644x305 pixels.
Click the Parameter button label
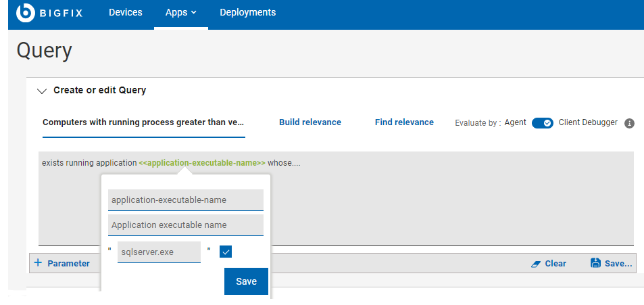coord(68,264)
